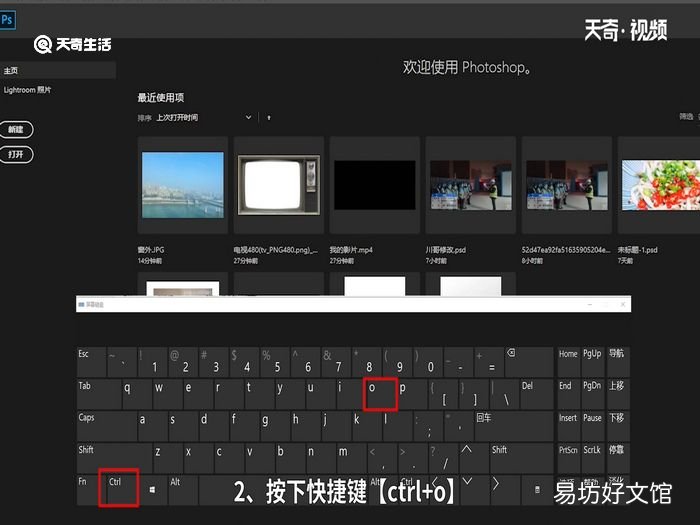The height and width of the screenshot is (525, 700).
Task: Click the 导航 key
Action: pyautogui.click(x=617, y=362)
